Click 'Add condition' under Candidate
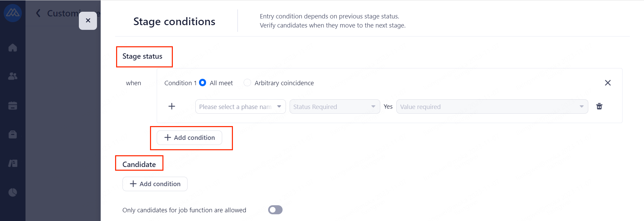Image resolution: width=644 pixels, height=221 pixels. 155,184
